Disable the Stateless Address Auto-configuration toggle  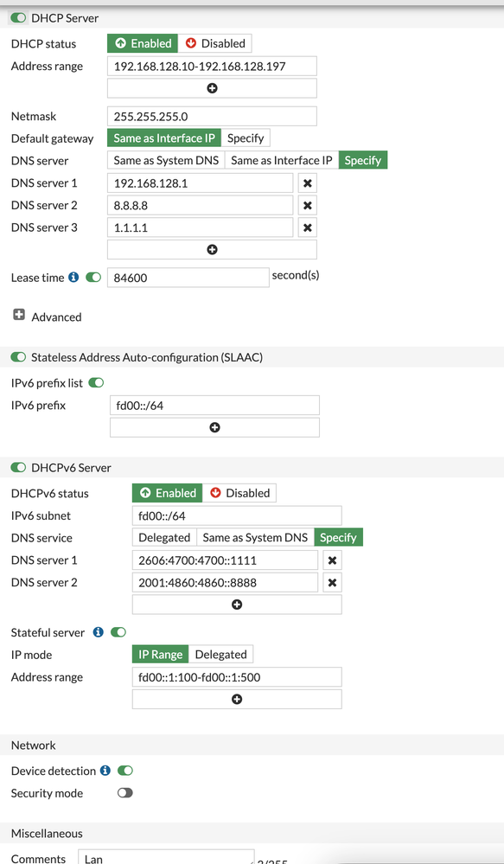[x=18, y=355]
